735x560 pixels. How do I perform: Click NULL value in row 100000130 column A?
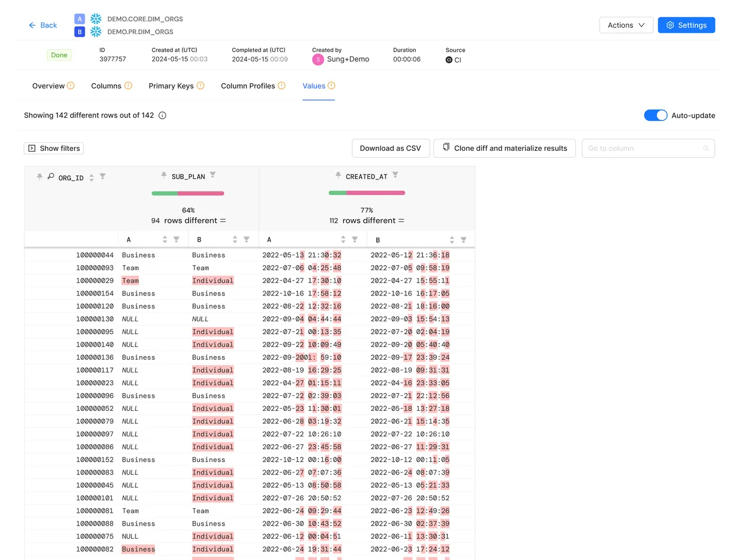130,319
